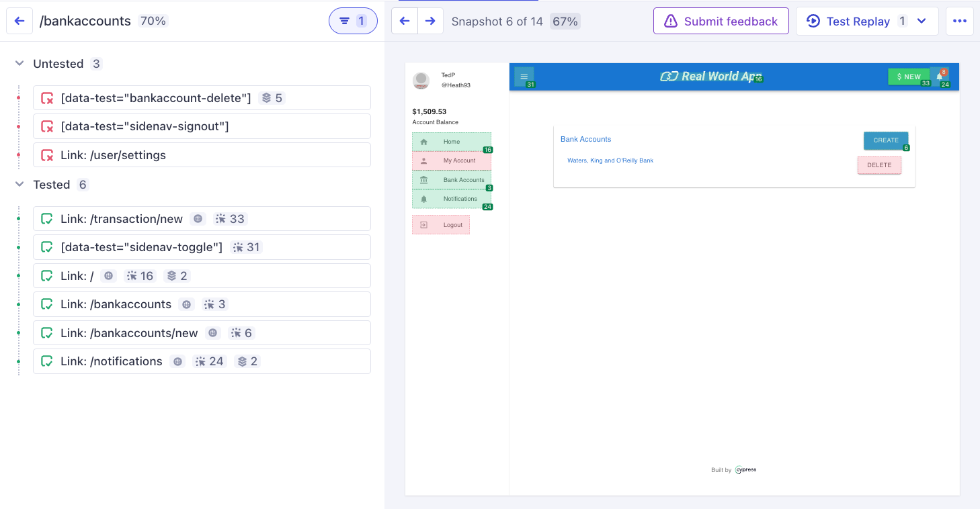Click the back arrow beside /bankaccounts
This screenshot has height=509, width=980.
[x=19, y=21]
